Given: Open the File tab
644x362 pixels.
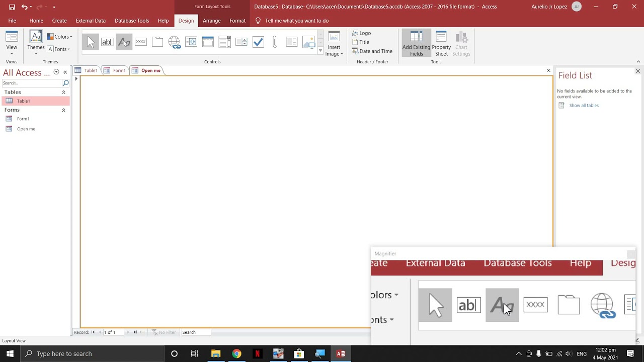Looking at the screenshot, I should (x=12, y=21).
